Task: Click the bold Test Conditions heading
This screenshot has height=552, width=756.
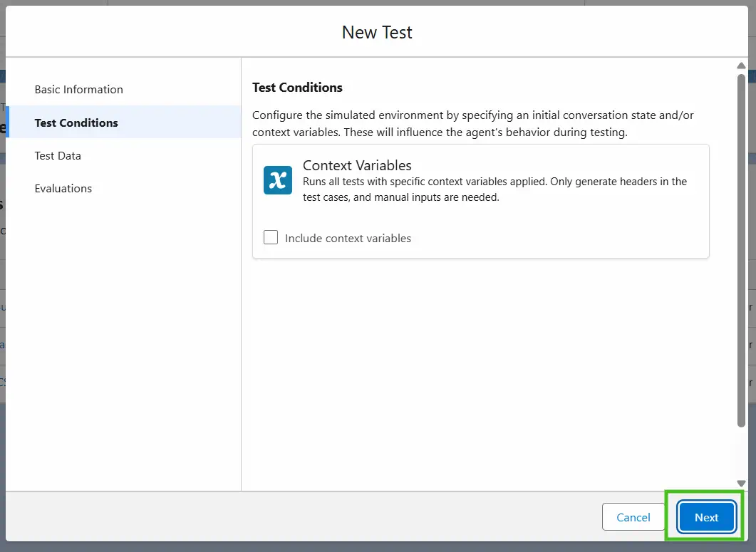Action: (x=297, y=88)
